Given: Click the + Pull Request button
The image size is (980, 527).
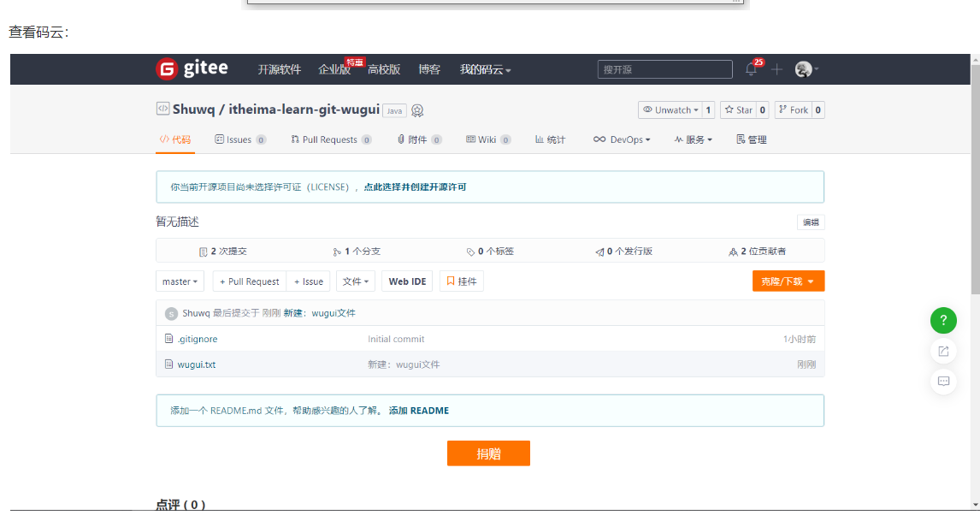Looking at the screenshot, I should click(250, 281).
